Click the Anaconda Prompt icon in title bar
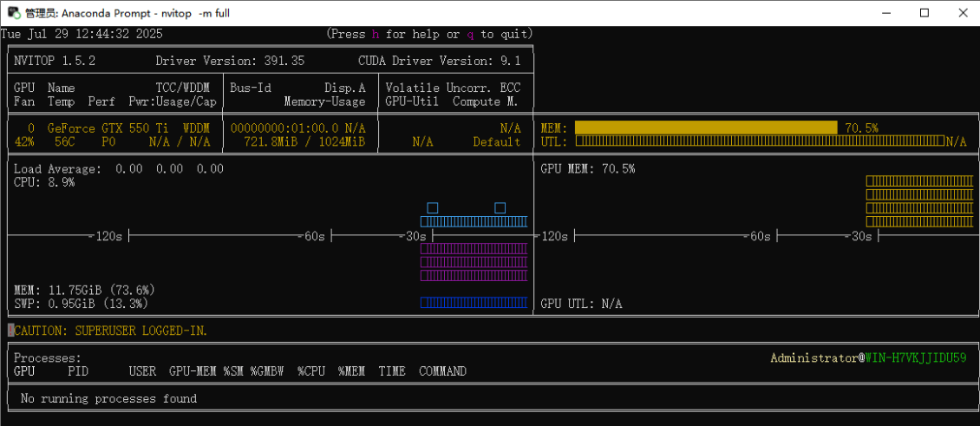 (x=14, y=13)
